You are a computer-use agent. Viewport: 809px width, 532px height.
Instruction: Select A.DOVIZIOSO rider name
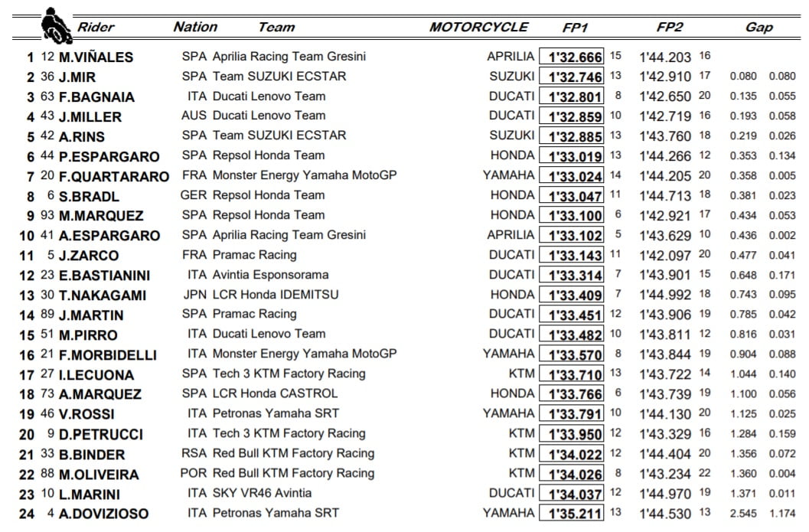click(103, 514)
